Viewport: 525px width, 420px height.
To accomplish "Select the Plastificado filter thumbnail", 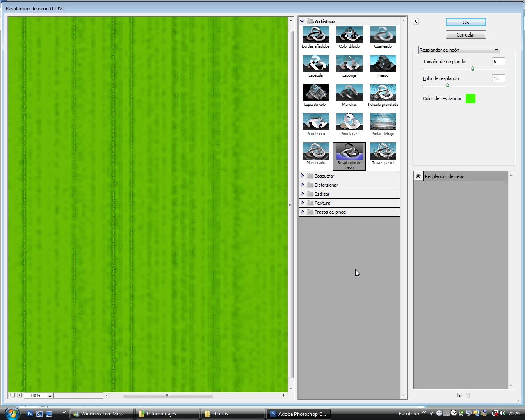I will pos(315,151).
